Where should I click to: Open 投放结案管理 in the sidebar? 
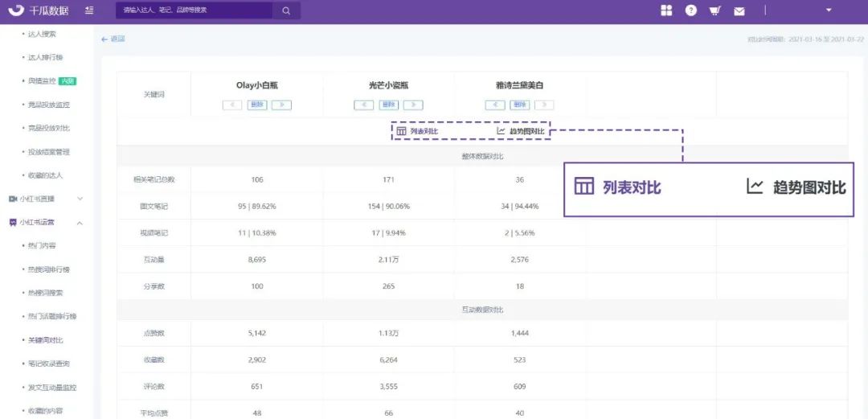49,152
